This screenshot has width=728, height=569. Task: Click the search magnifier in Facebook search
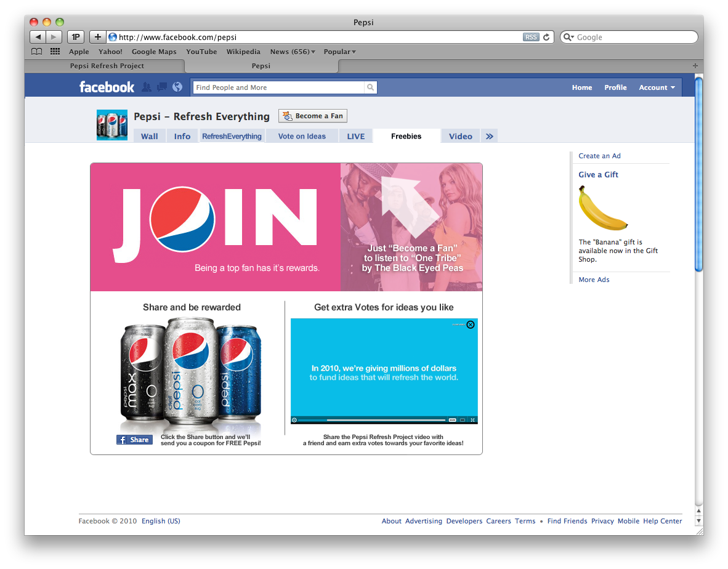[x=370, y=87]
